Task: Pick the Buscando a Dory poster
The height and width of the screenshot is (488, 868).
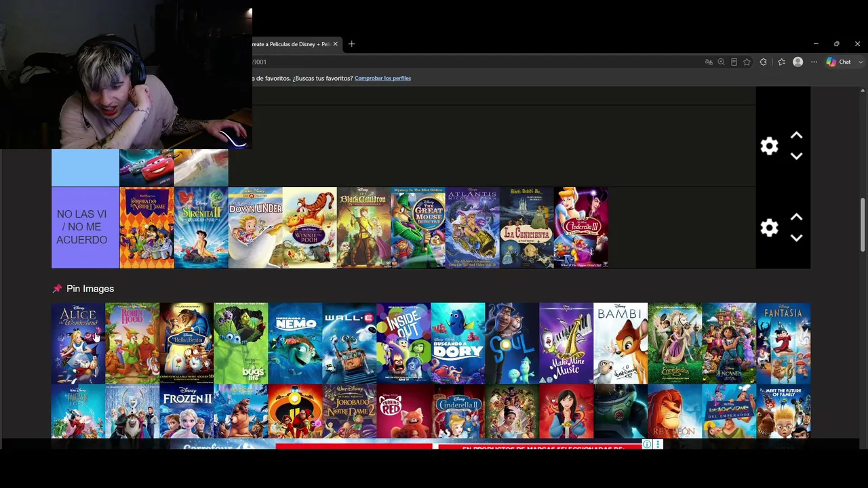Action: 458,343
